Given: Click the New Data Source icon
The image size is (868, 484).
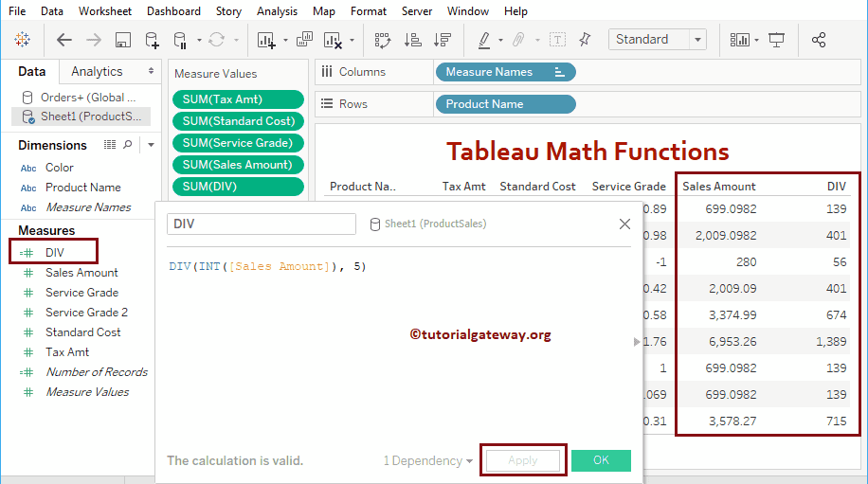Looking at the screenshot, I should pyautogui.click(x=152, y=40).
